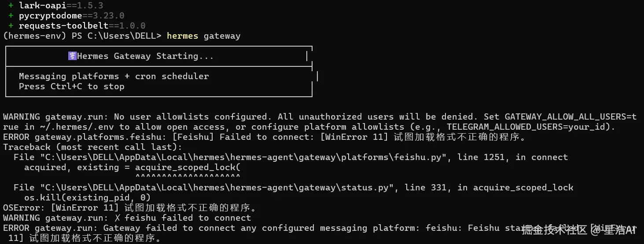
Task: Click "Messaging platforms + cron scheduler" text
Action: 114,76
